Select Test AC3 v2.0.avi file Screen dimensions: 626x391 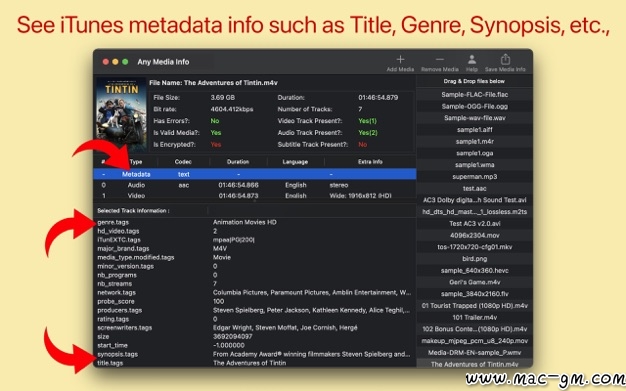click(x=474, y=223)
